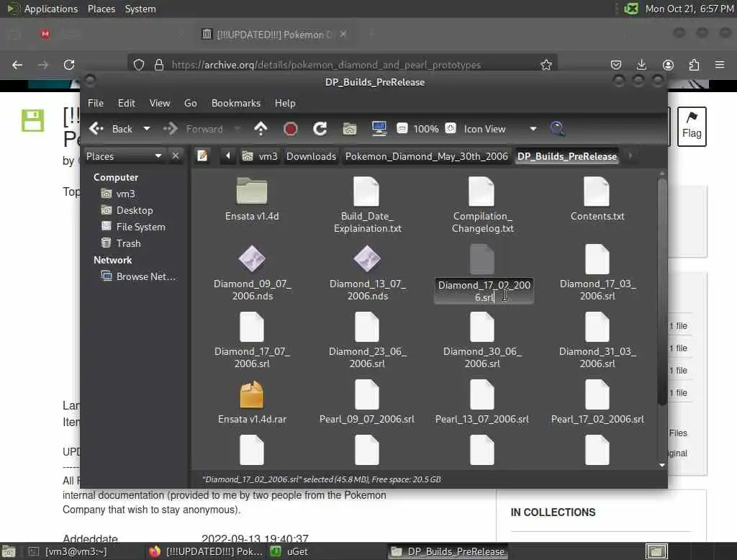Click the file view vertical scrollbar

[662, 292]
